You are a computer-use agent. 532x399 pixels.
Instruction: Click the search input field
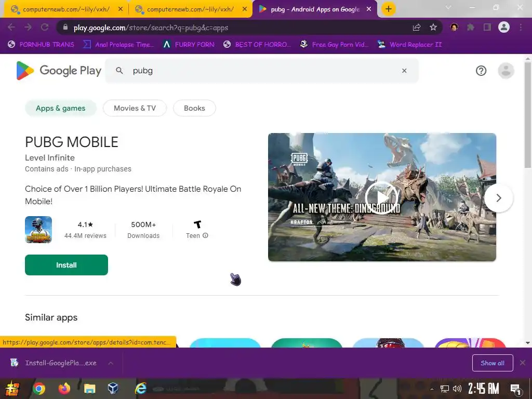pos(261,71)
